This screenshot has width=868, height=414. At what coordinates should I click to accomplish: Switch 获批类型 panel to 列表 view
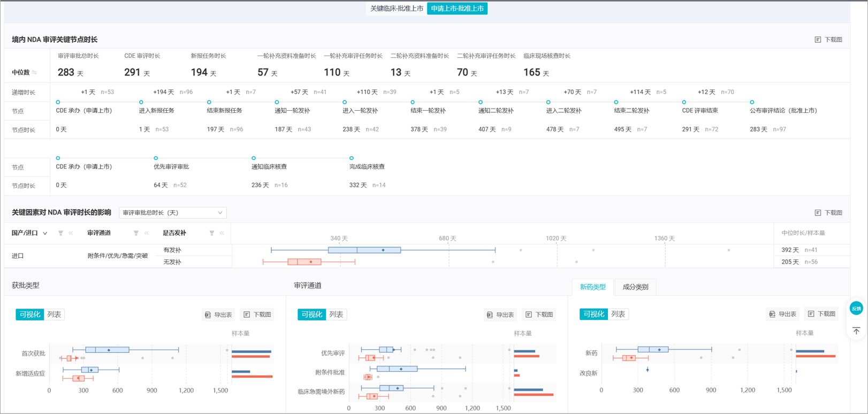coord(54,315)
